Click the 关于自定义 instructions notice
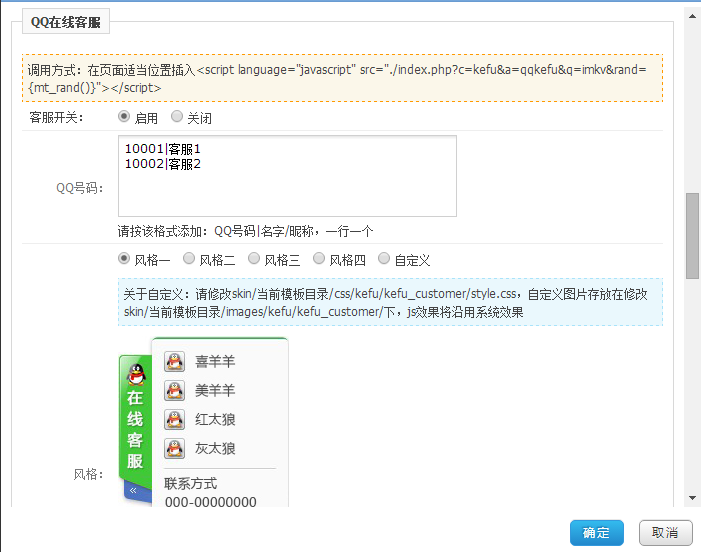The image size is (701, 552). [390, 302]
